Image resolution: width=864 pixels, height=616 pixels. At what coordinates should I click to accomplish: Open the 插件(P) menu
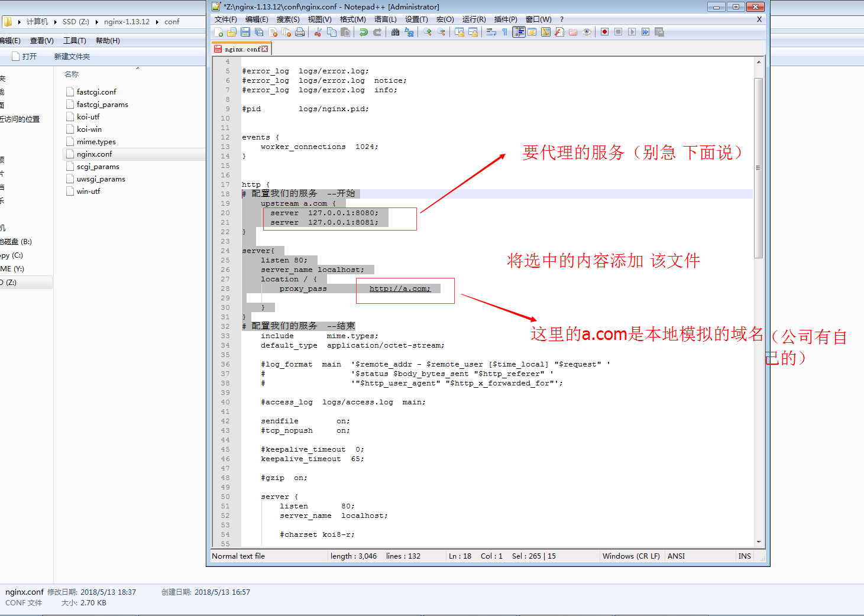click(506, 20)
